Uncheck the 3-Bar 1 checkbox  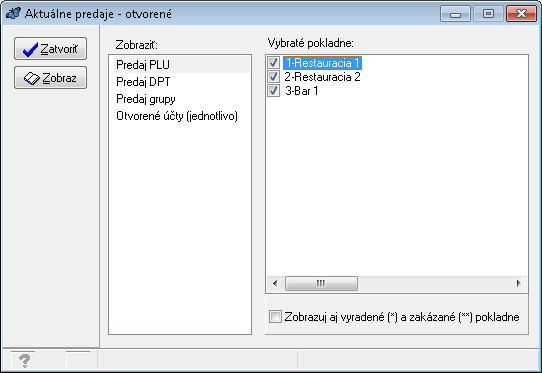tap(273, 91)
